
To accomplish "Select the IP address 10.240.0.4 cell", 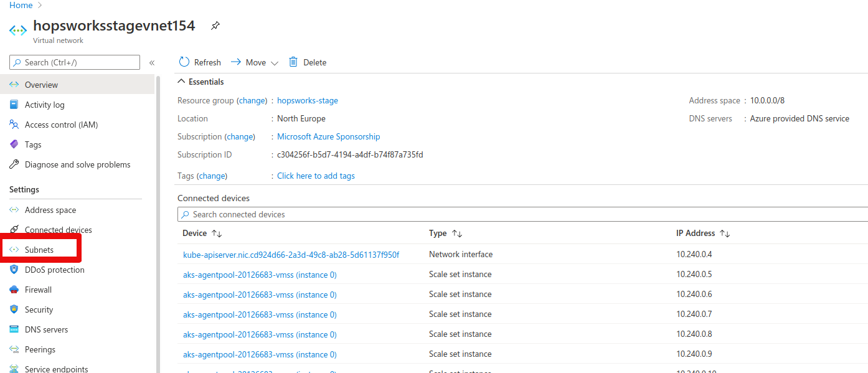I will (694, 254).
